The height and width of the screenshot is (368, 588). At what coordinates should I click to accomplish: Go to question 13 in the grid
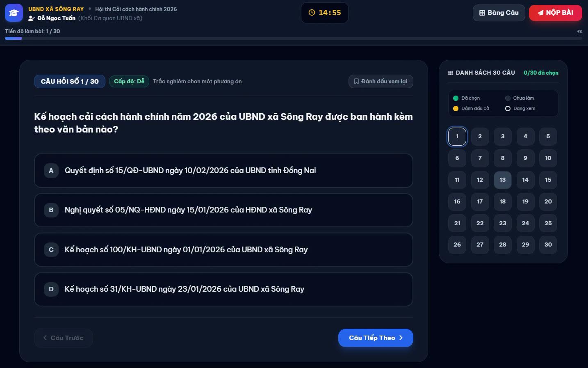(503, 180)
